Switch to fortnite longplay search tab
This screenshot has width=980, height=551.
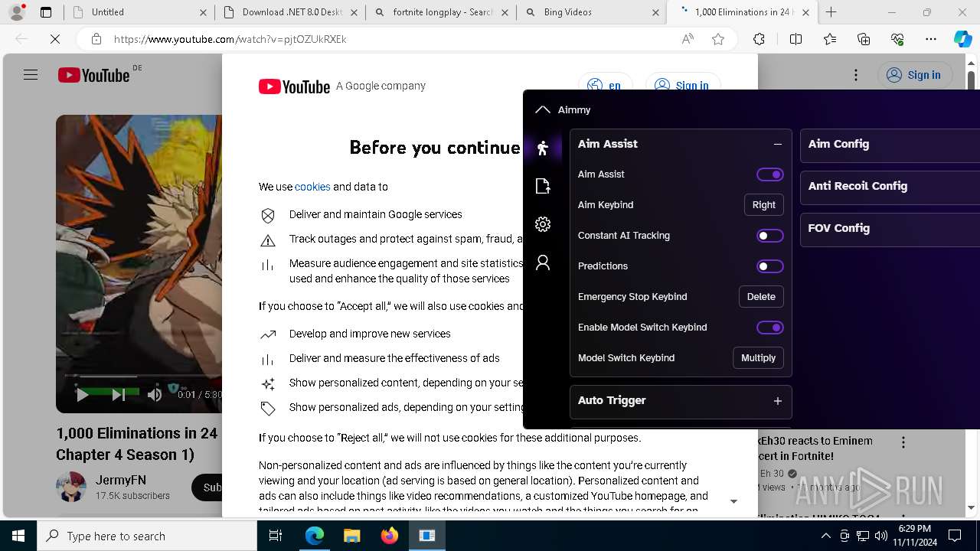pyautogui.click(x=440, y=12)
